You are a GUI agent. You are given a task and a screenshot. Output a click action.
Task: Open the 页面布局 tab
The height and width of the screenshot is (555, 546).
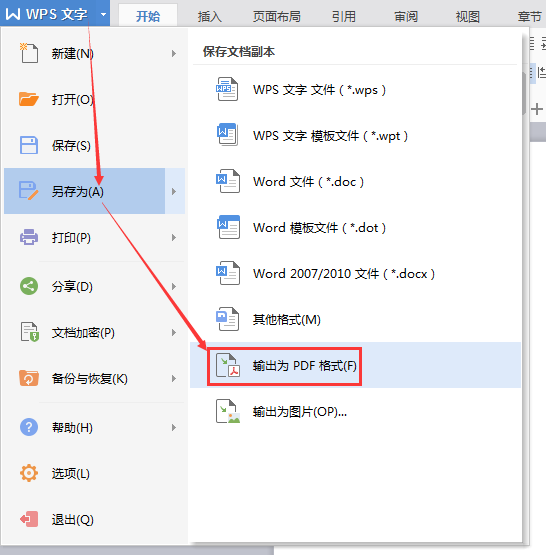point(277,16)
